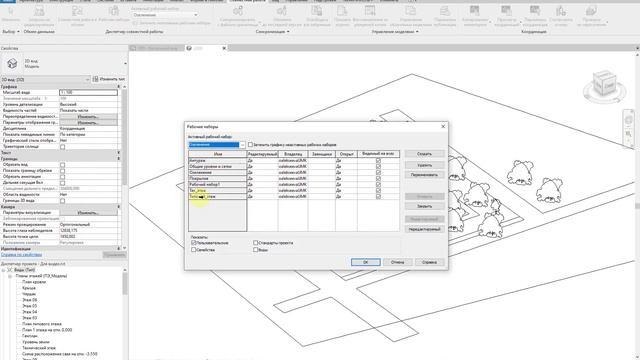Click the zoom icon on the navigation bar
This screenshot has height=360, width=640.
click(629, 134)
